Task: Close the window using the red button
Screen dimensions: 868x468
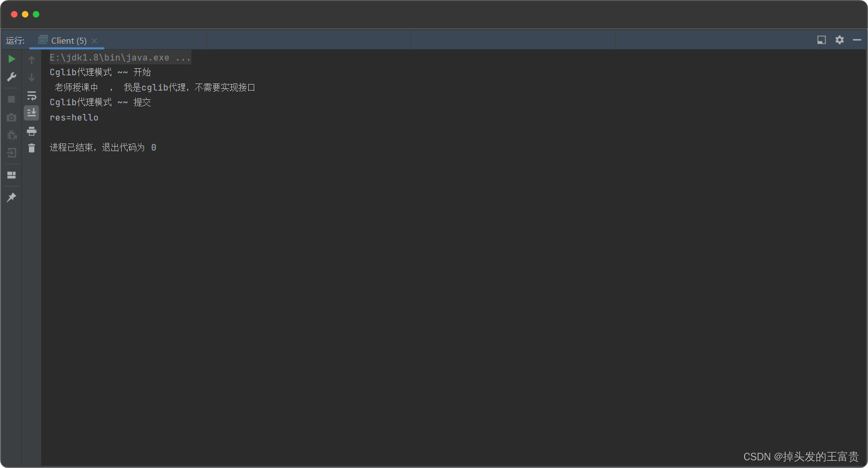Action: click(14, 14)
